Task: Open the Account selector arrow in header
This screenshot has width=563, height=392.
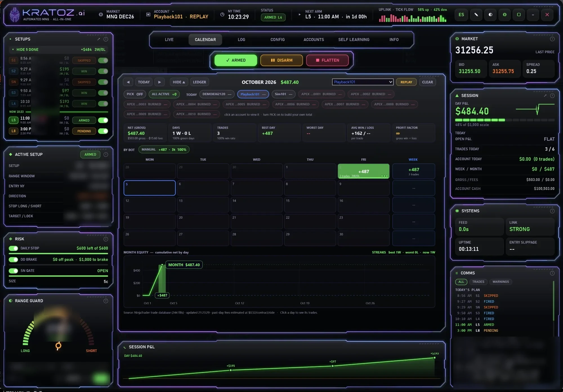Action: [173, 12]
